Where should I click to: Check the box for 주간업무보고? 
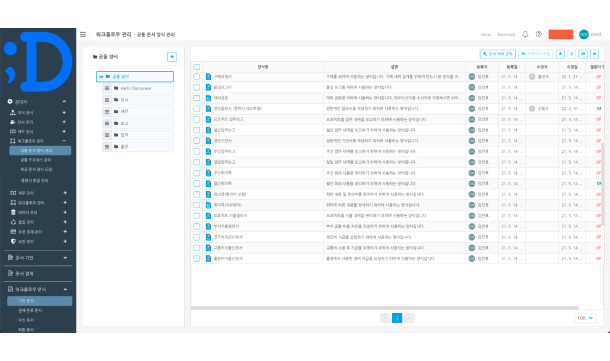(196, 151)
